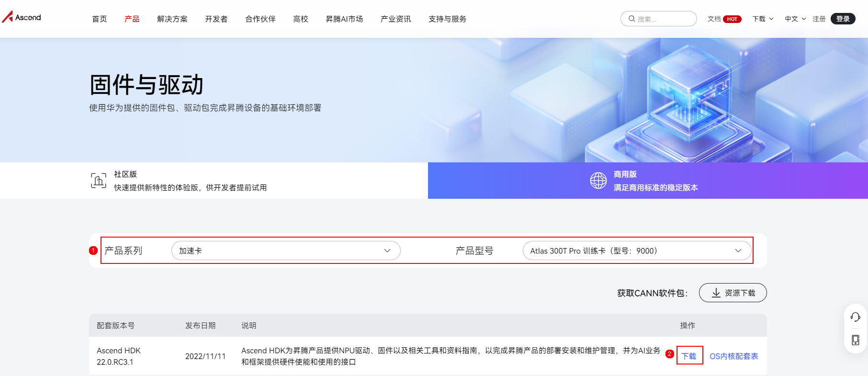868x376 pixels.
Task: Switch to the 社区版 tab
Action: (214, 181)
